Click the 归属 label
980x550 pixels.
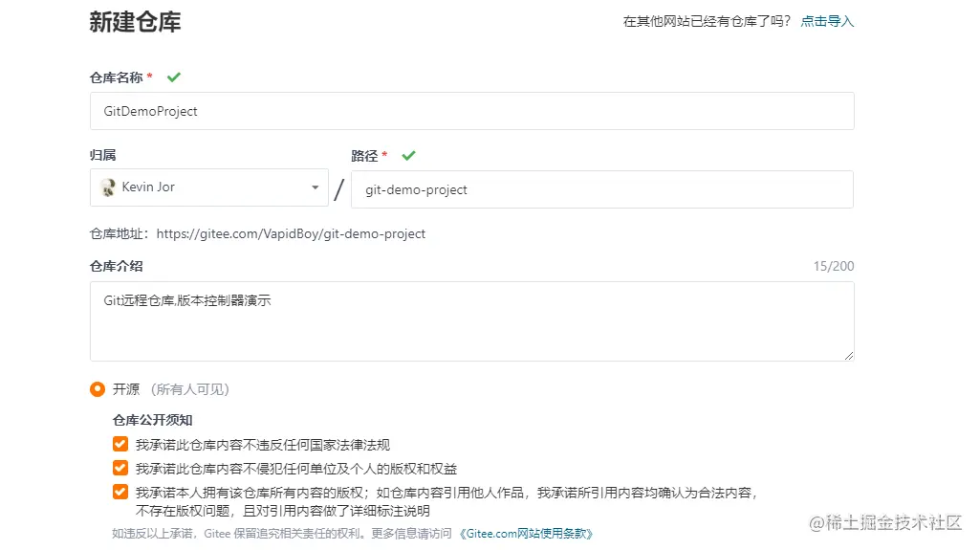(103, 155)
